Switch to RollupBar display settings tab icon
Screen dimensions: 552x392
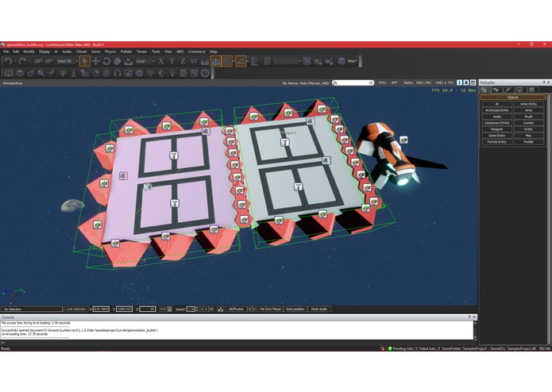tap(520, 90)
